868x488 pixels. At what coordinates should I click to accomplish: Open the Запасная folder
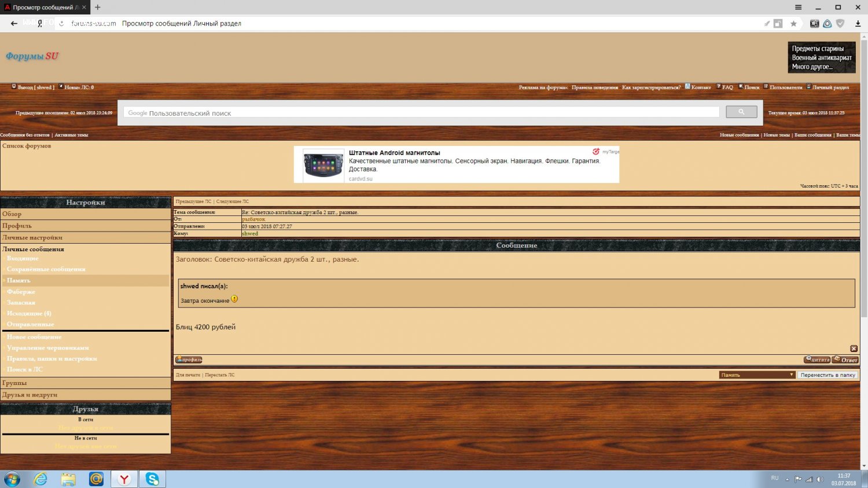tap(21, 302)
